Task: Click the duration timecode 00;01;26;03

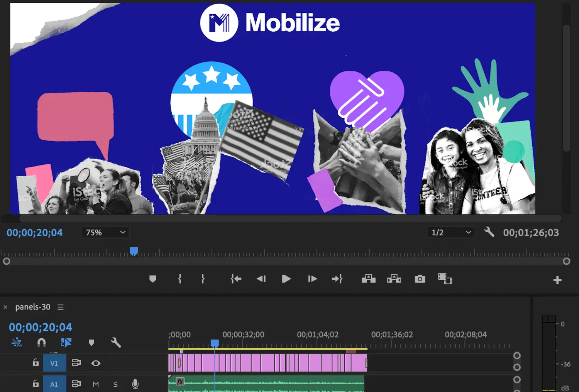Action: tap(531, 233)
